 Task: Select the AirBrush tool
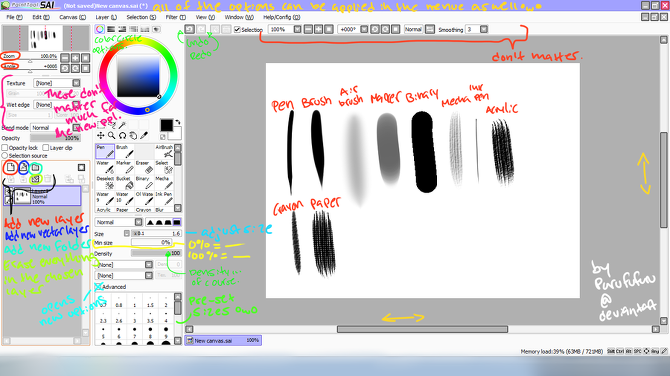(x=164, y=152)
